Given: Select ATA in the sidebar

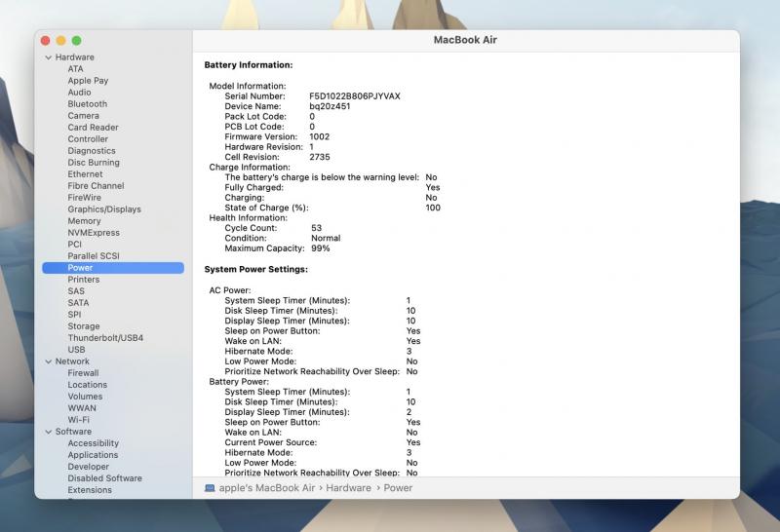Looking at the screenshot, I should tap(76, 69).
